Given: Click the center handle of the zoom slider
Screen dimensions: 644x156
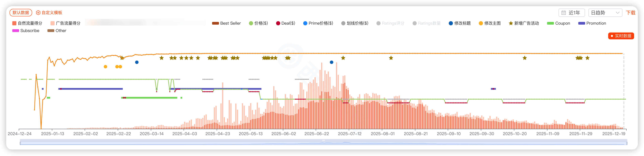Looking at the screenshot, I should pyautogui.click(x=324, y=140).
